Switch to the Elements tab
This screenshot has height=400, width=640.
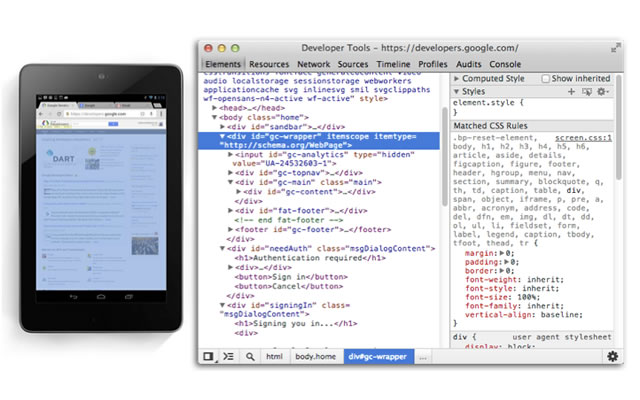[x=223, y=64]
